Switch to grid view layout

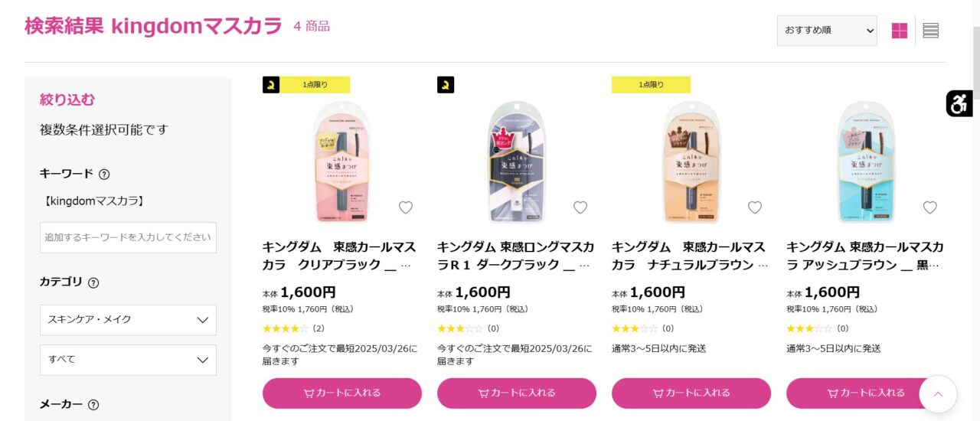coord(900,31)
